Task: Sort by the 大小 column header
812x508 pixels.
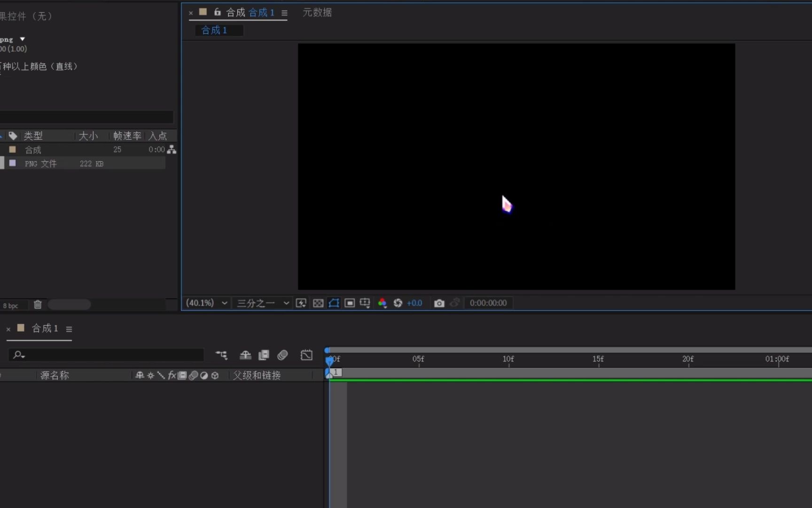Action: [x=88, y=136]
